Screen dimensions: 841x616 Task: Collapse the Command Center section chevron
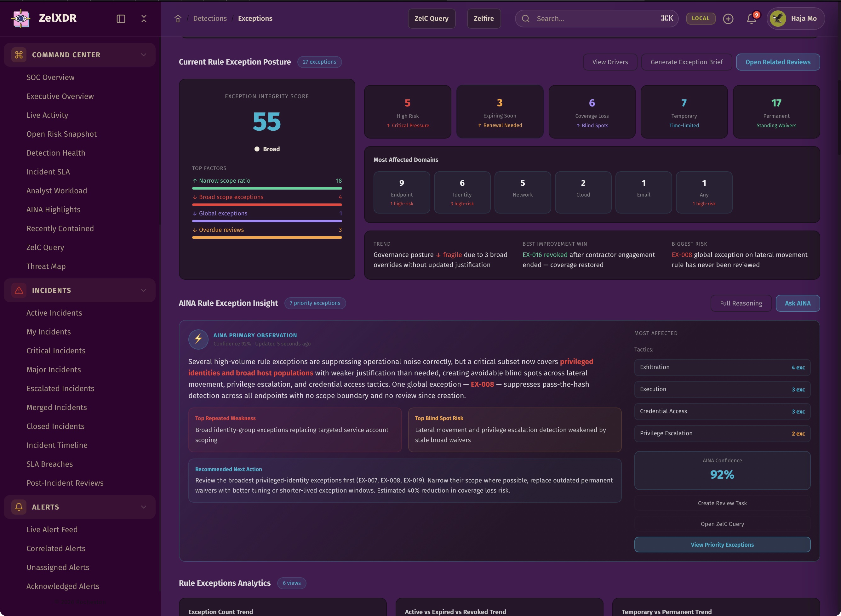[144, 55]
